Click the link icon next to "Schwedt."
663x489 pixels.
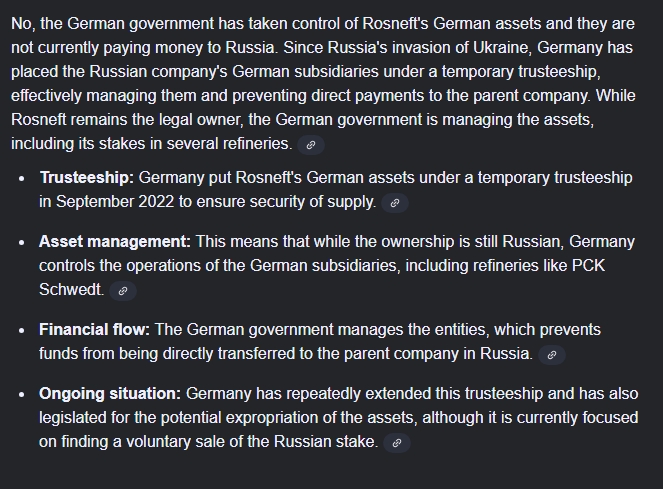click(x=123, y=291)
